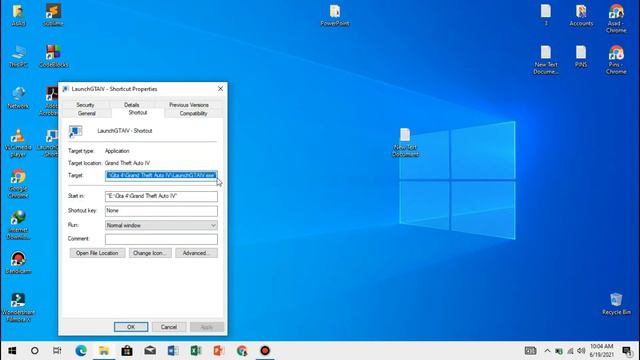The width and height of the screenshot is (640, 360).
Task: Open Mail app from taskbar
Action: (150, 351)
